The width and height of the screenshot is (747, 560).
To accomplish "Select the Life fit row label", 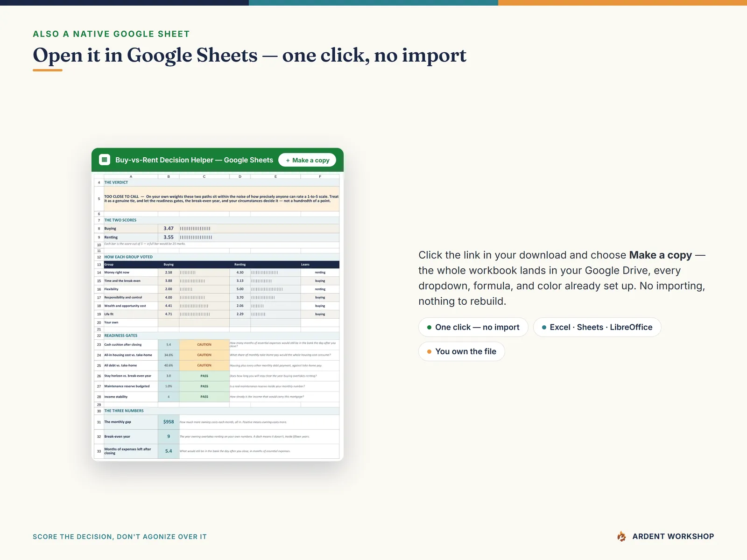I will click(109, 315).
